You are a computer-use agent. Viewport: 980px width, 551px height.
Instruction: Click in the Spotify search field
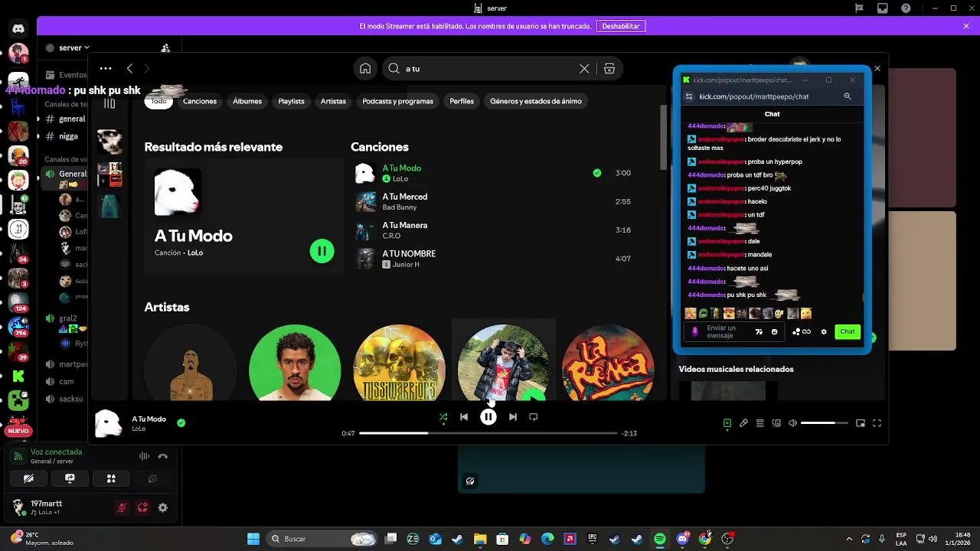[490, 68]
